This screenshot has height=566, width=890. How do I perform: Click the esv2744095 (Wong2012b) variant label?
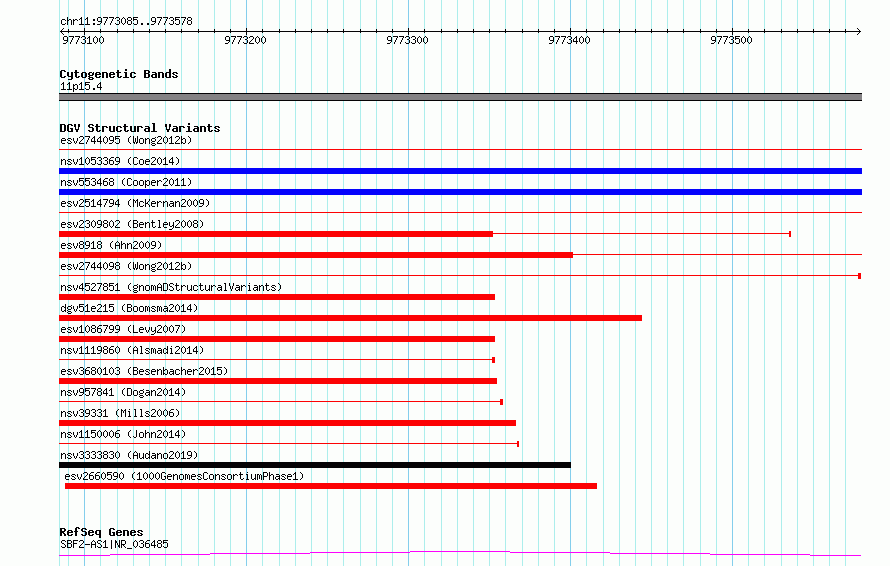tap(126, 140)
